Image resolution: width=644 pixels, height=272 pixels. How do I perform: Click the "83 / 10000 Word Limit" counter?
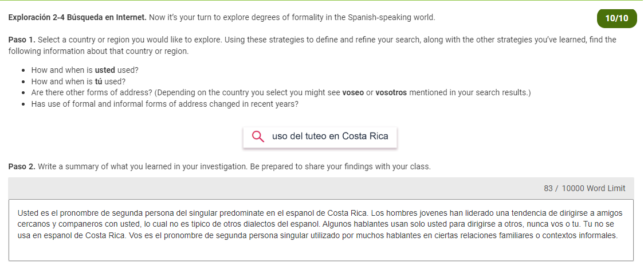(x=584, y=188)
